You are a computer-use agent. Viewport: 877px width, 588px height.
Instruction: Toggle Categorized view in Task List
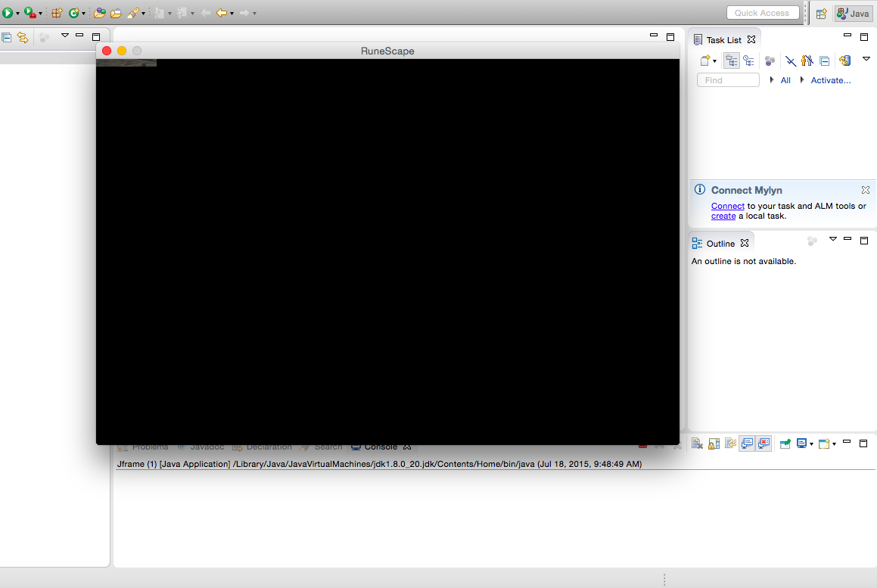tap(732, 61)
